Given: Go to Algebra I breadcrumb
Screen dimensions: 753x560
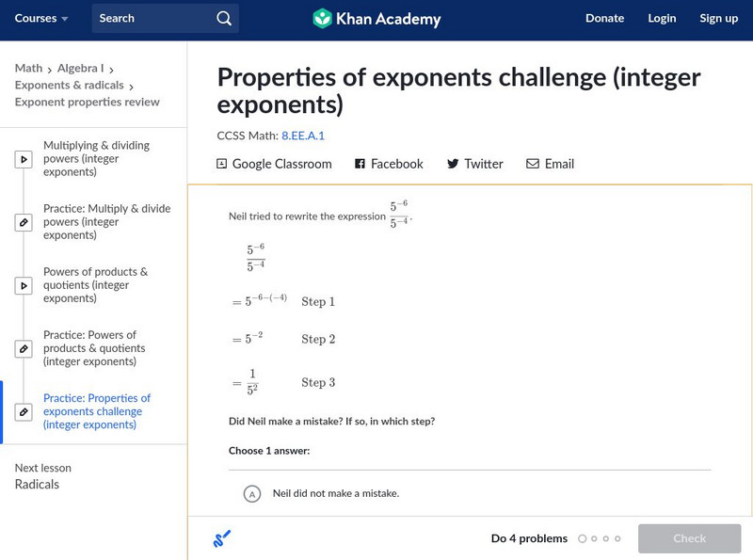Looking at the screenshot, I should click(80, 68).
